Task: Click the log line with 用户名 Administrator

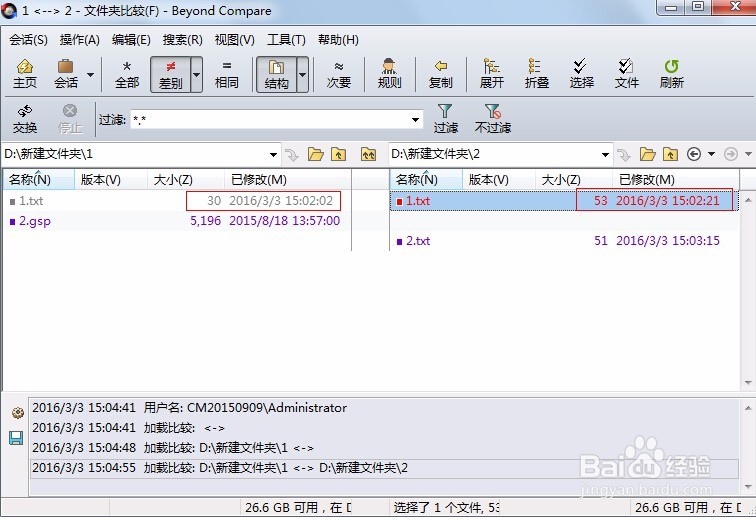Action: (x=384, y=408)
